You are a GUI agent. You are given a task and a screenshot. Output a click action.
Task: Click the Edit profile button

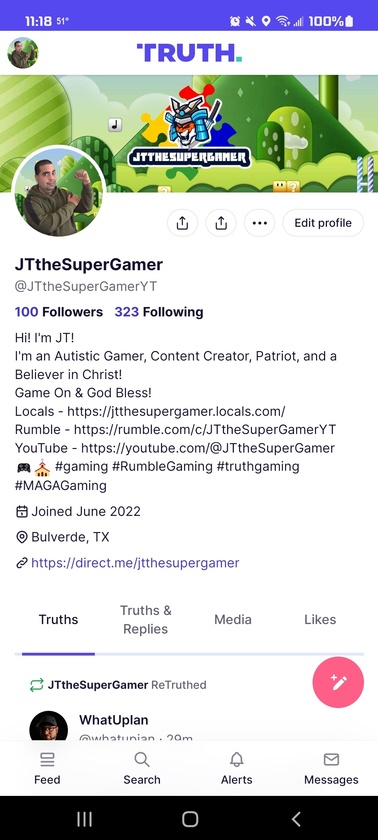(323, 223)
